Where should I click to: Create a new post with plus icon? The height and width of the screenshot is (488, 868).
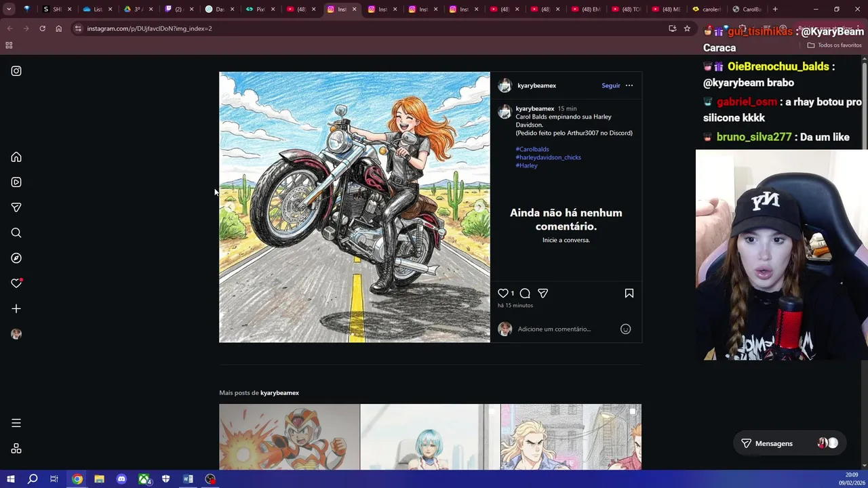pyautogui.click(x=16, y=308)
